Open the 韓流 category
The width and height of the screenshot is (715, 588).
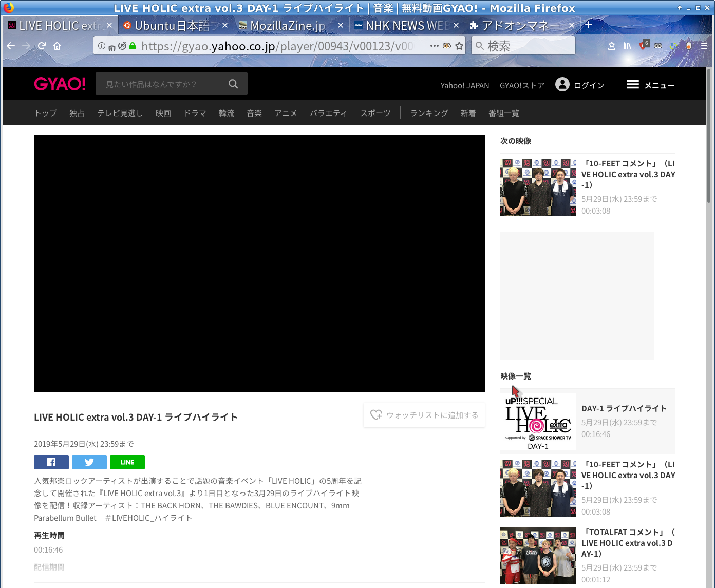pos(227,113)
